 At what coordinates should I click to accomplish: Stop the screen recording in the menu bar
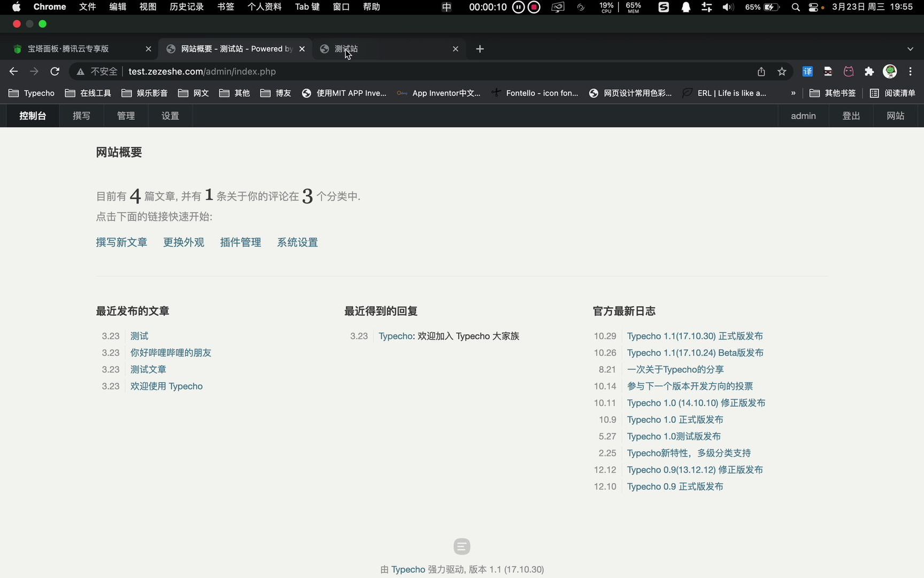click(534, 7)
